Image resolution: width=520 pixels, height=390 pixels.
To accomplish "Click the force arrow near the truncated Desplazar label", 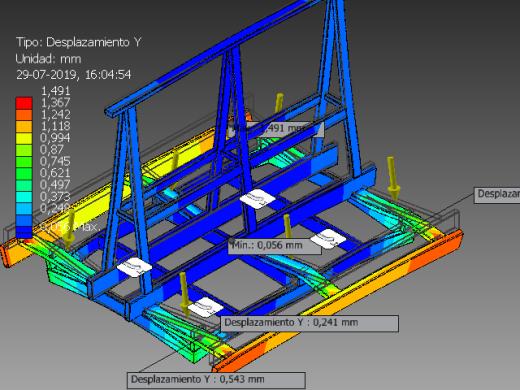I will 393,179.
